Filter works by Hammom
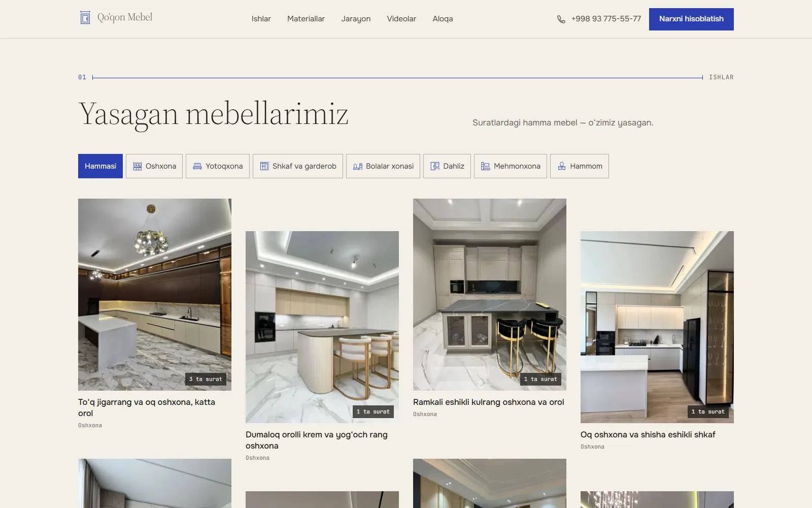Screen dimensions: 812x508 [x=580, y=166]
